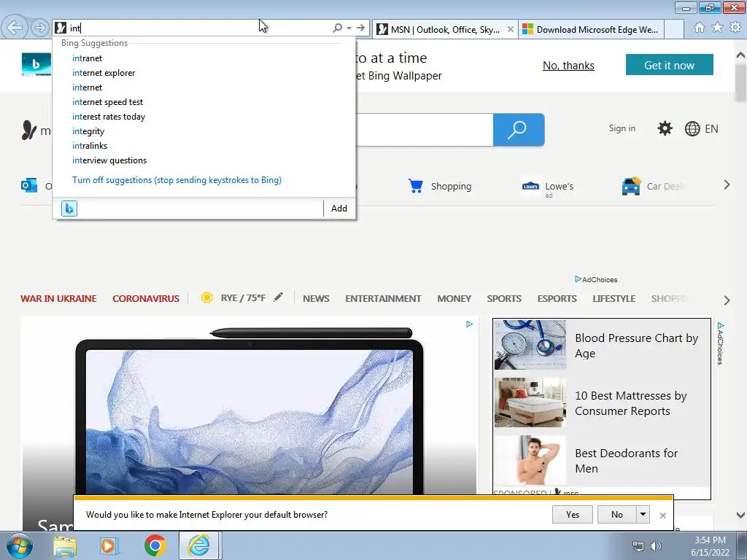Image resolution: width=747 pixels, height=560 pixels.
Task: Click the address bar search magnifier icon
Action: click(x=337, y=28)
